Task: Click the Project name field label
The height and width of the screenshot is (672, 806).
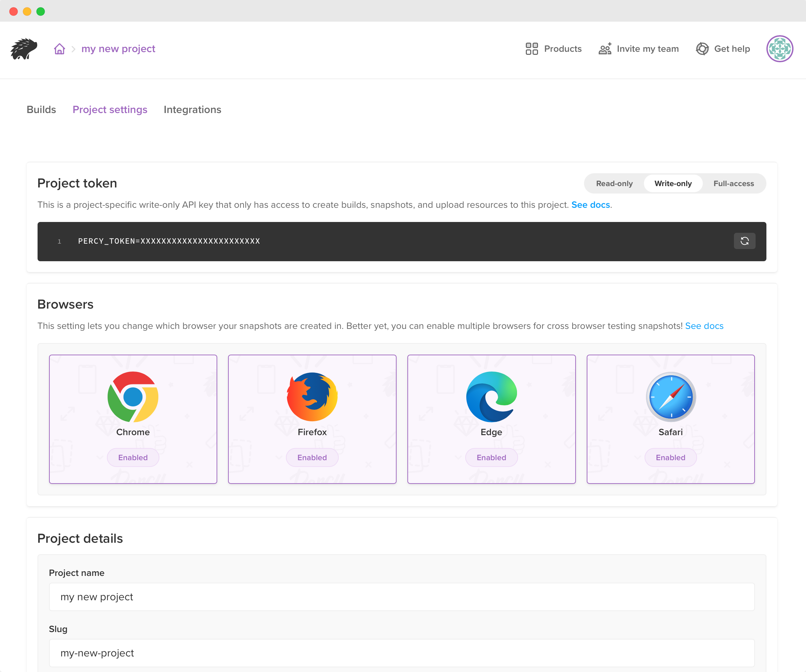Action: point(76,573)
